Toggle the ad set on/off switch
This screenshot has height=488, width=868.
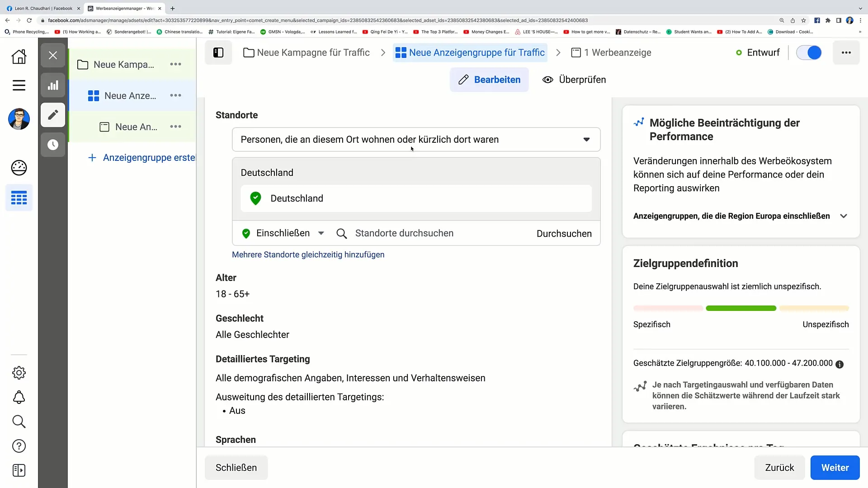tap(809, 53)
